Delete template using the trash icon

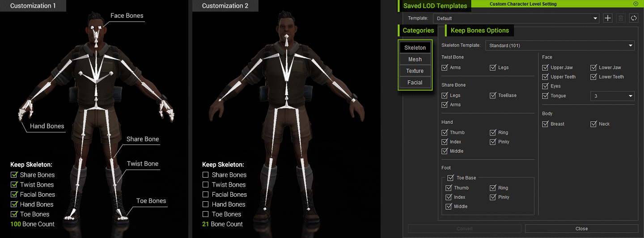point(621,18)
